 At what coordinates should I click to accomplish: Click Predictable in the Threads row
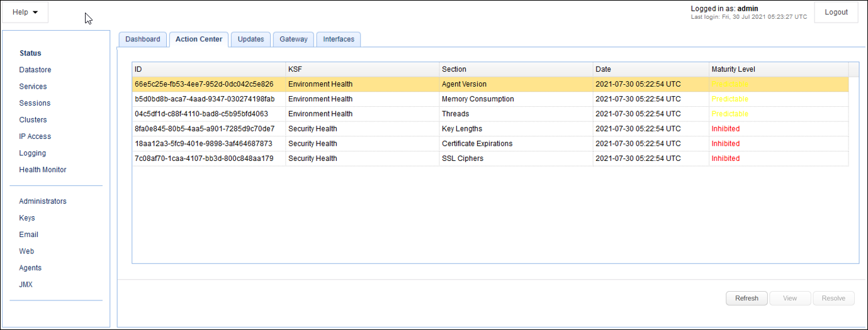click(730, 114)
